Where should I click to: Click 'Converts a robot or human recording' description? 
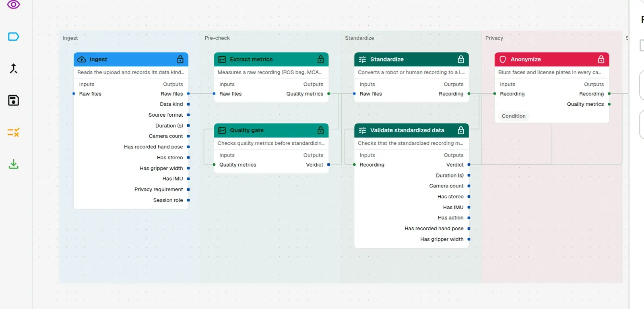(411, 72)
